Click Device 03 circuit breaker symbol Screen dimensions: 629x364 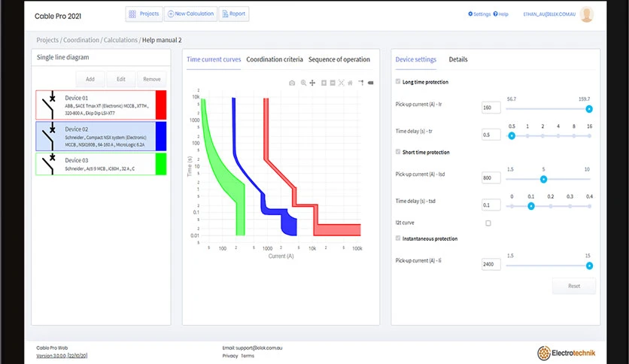click(49, 164)
